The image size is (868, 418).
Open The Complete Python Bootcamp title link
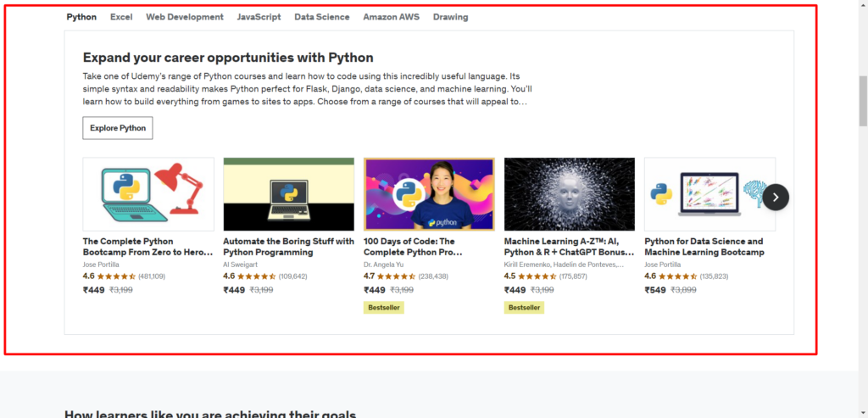[147, 247]
